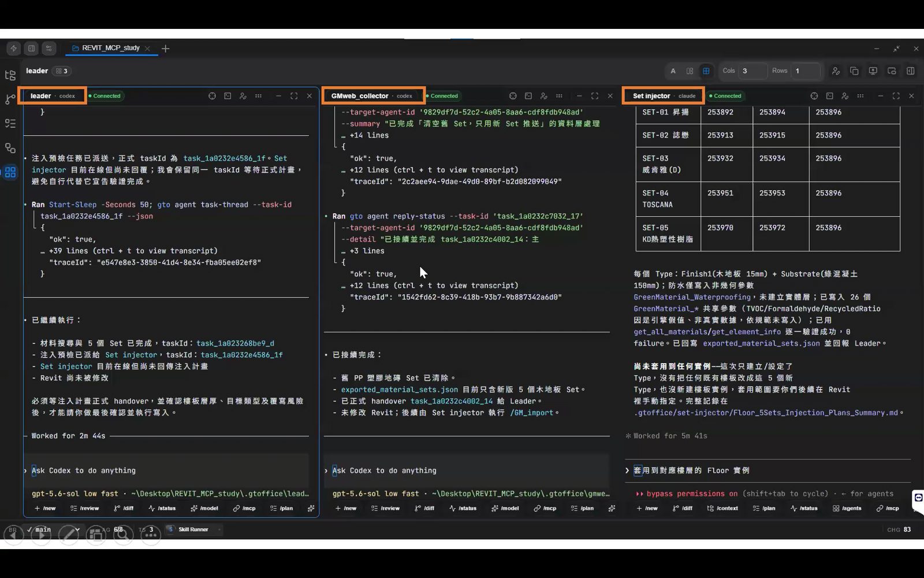Select the REVIT_MCP_study tab

[x=111, y=48]
